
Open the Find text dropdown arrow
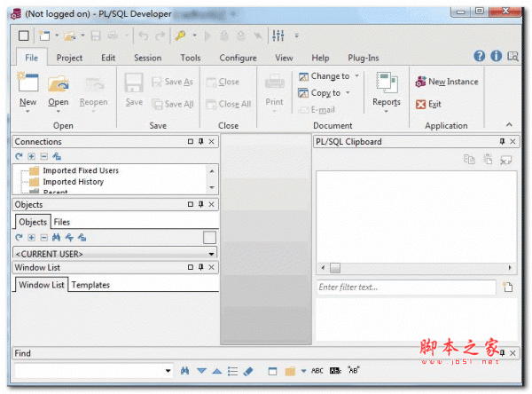tap(168, 371)
